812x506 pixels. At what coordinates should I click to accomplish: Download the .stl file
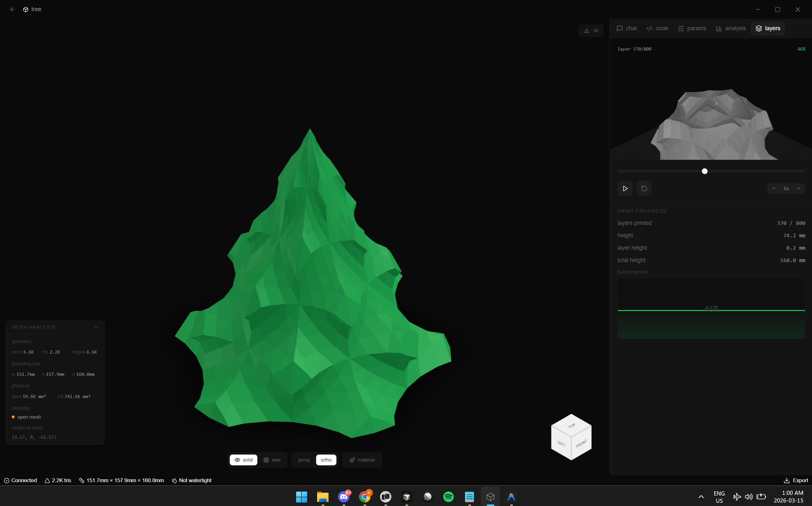pos(591,30)
